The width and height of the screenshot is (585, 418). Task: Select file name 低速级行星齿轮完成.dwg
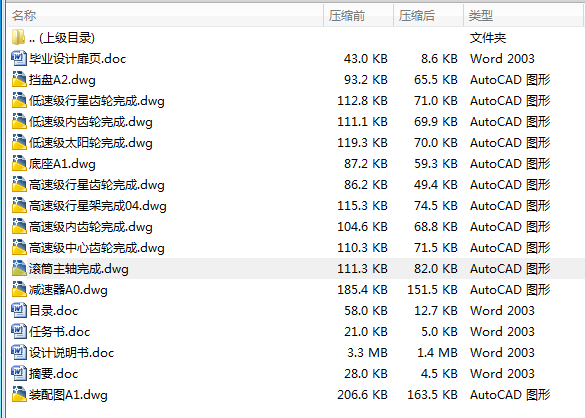97,101
